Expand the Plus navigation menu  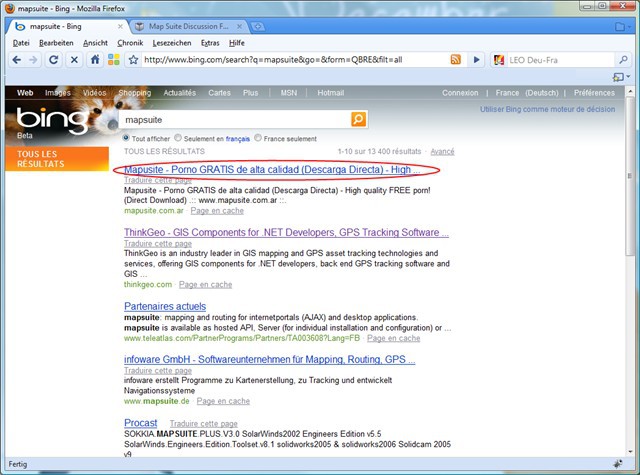[x=251, y=93]
